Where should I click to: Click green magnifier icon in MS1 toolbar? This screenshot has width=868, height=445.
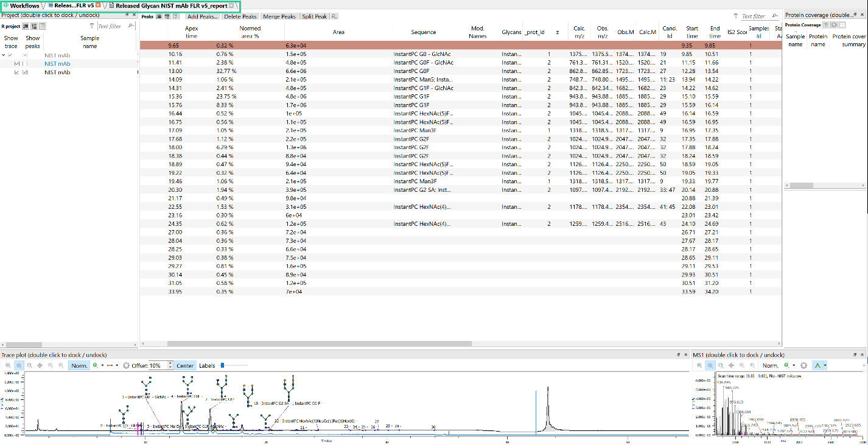(786, 365)
